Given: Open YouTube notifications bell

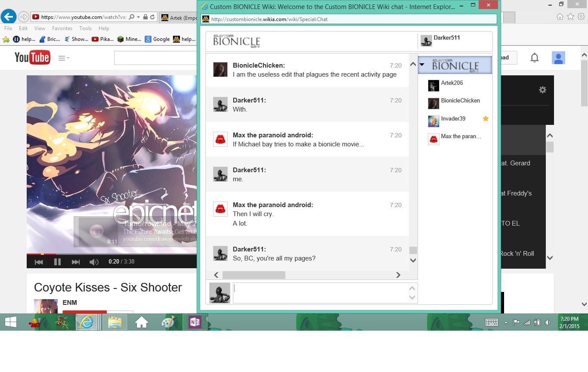Looking at the screenshot, I should (x=535, y=58).
